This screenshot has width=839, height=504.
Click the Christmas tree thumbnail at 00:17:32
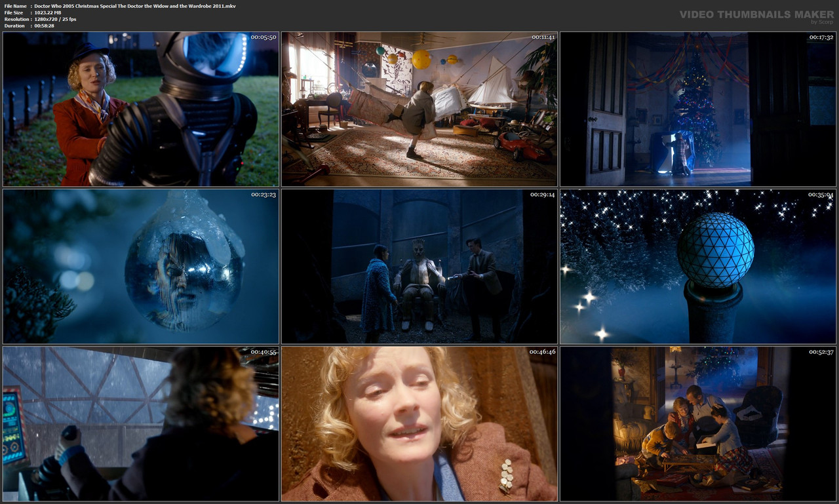pyautogui.click(x=697, y=108)
